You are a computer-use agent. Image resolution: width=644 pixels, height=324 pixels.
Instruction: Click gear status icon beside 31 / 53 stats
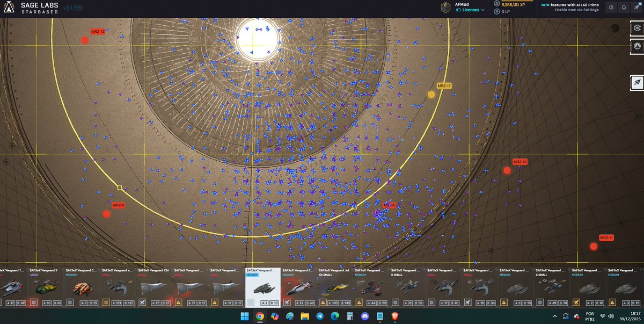pos(396,303)
